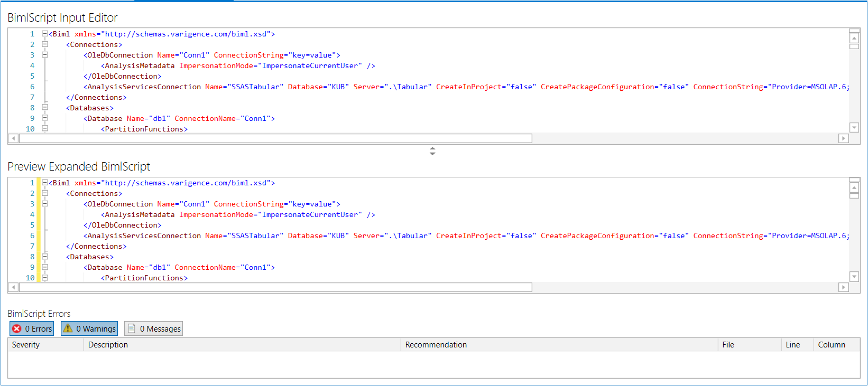Collapse PartitionFunctions node in Preview pane
Screen dimensions: 868x386
[x=45, y=277]
